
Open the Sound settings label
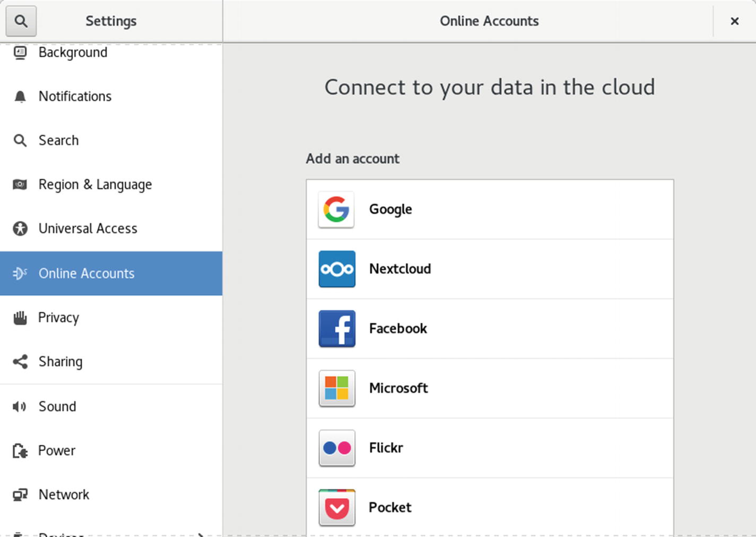pyautogui.click(x=57, y=407)
